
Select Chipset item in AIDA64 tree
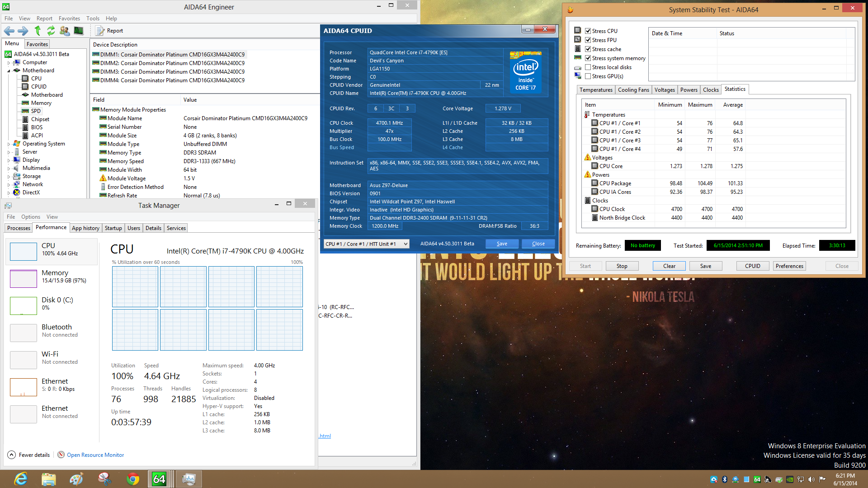40,119
